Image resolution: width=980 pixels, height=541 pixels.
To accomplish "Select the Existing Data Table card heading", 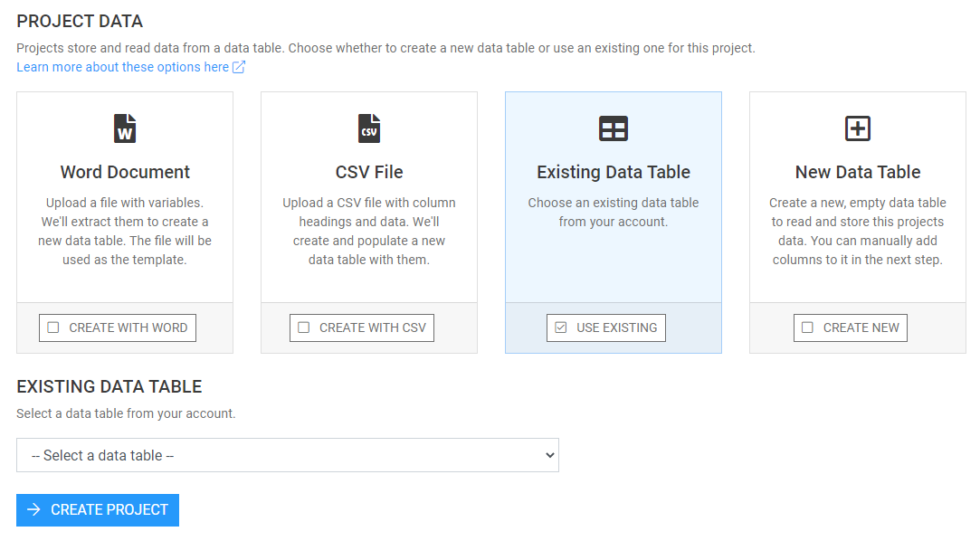I will click(x=614, y=172).
